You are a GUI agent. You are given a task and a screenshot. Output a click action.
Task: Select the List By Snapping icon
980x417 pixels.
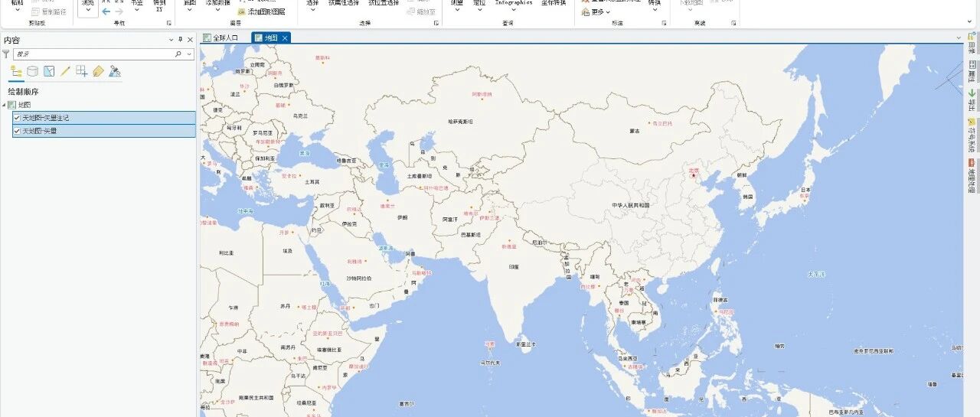click(x=82, y=71)
